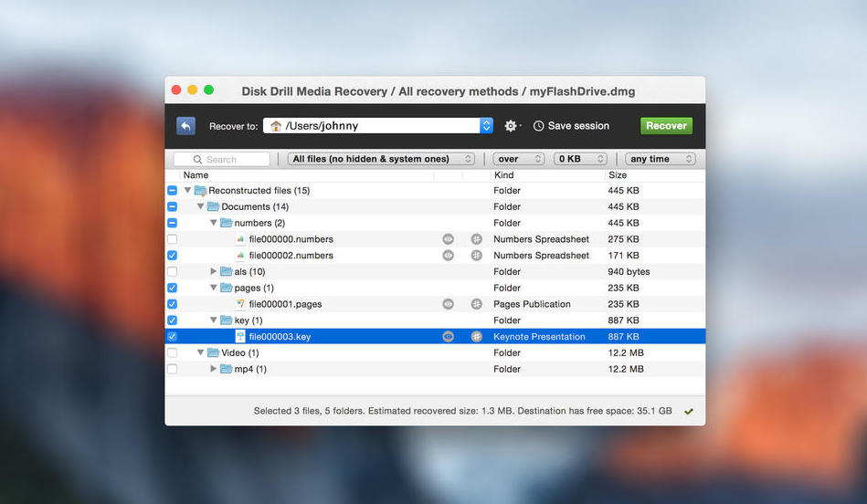Image resolution: width=867 pixels, height=504 pixels.
Task: Open the Recover to destination dropdown
Action: tap(486, 126)
